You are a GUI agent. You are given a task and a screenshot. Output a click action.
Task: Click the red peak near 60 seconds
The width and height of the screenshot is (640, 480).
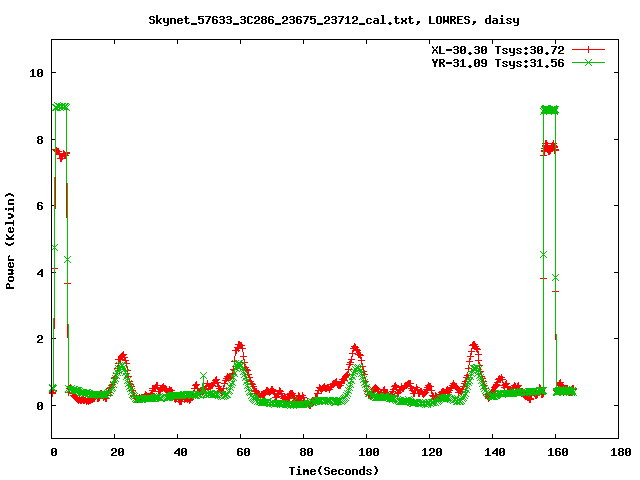click(240, 346)
